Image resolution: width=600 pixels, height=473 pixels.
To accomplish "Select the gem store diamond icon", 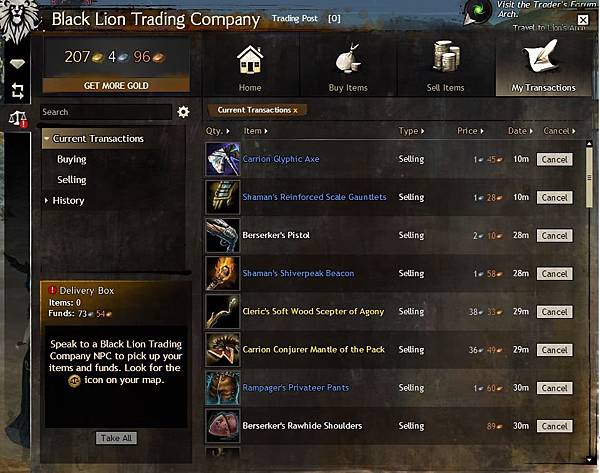I will (x=17, y=64).
